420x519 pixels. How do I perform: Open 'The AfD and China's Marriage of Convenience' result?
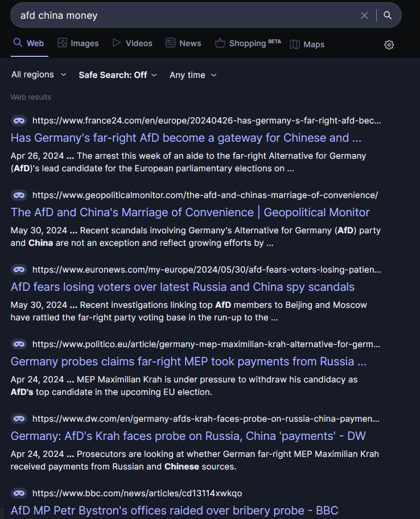click(190, 212)
